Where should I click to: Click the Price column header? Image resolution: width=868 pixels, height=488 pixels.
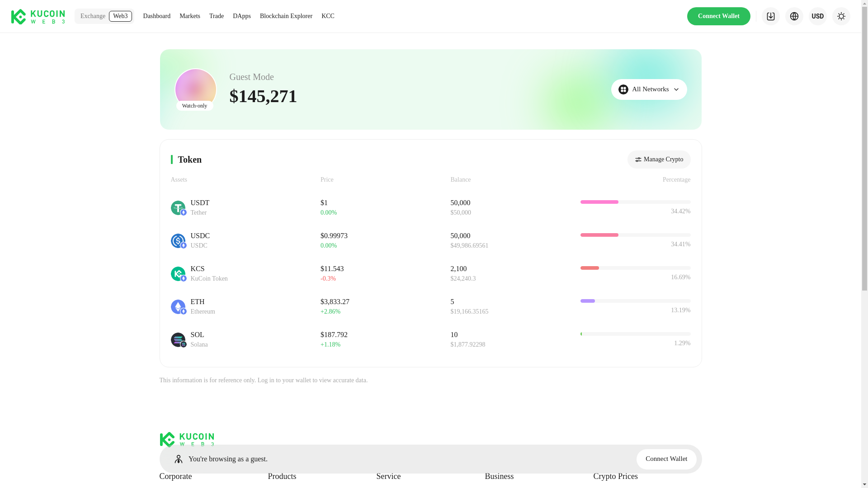click(327, 180)
